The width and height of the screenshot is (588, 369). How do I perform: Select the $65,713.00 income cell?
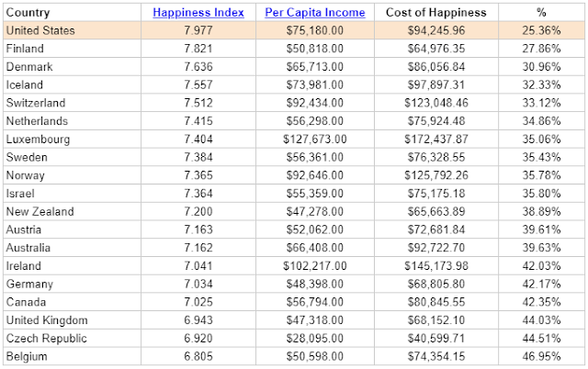[x=315, y=67]
